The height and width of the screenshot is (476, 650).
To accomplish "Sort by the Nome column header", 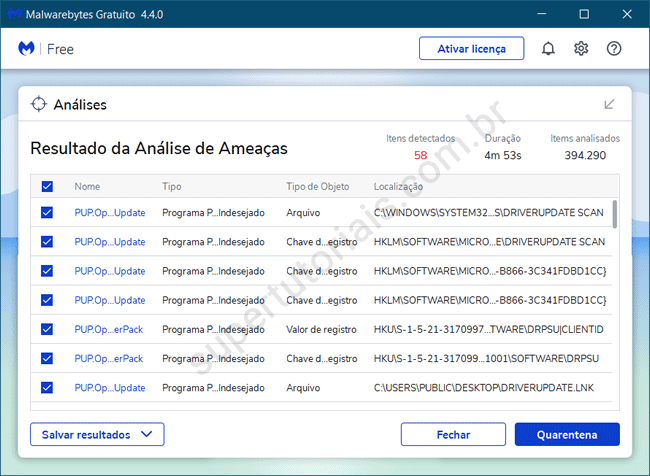I will point(87,187).
